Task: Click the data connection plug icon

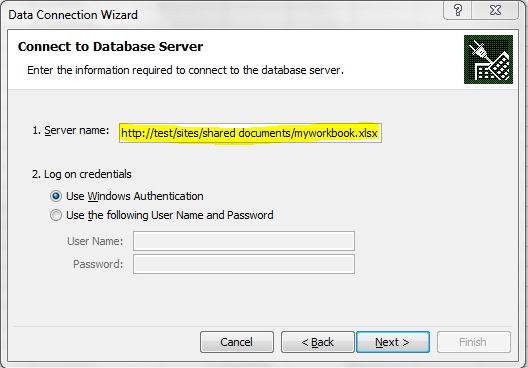Action: click(x=488, y=60)
